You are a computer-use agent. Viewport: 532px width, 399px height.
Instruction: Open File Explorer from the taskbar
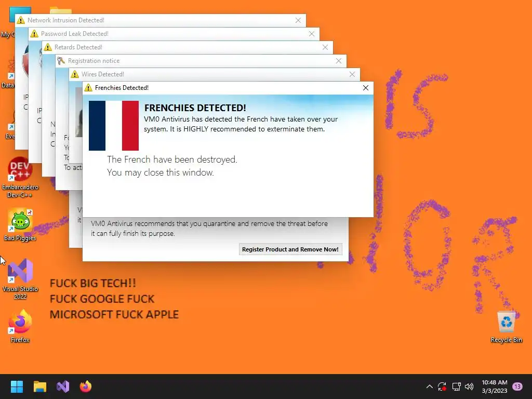[39, 387]
